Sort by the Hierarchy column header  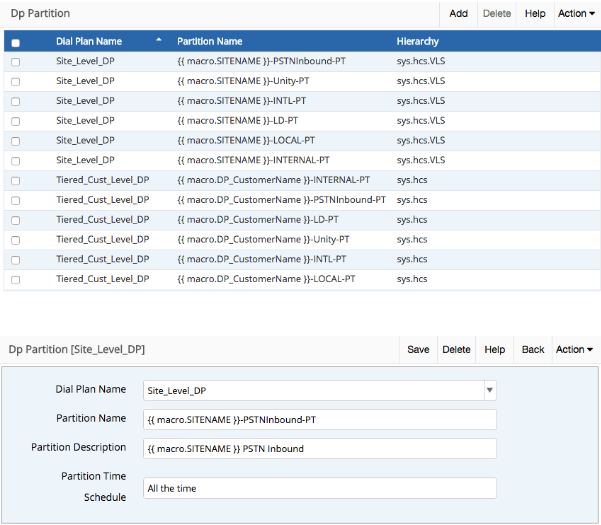pyautogui.click(x=417, y=42)
